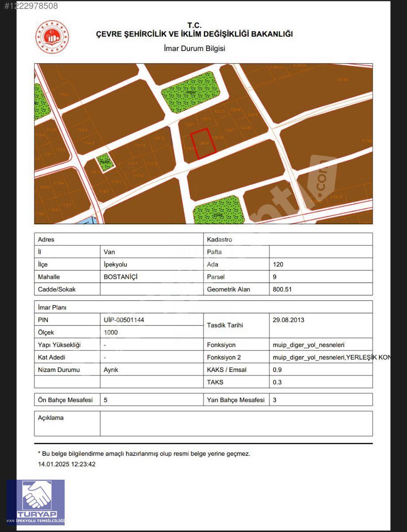The width and height of the screenshot is (407, 532).
Task: Click the 'Adres' section header
Action: (x=46, y=239)
